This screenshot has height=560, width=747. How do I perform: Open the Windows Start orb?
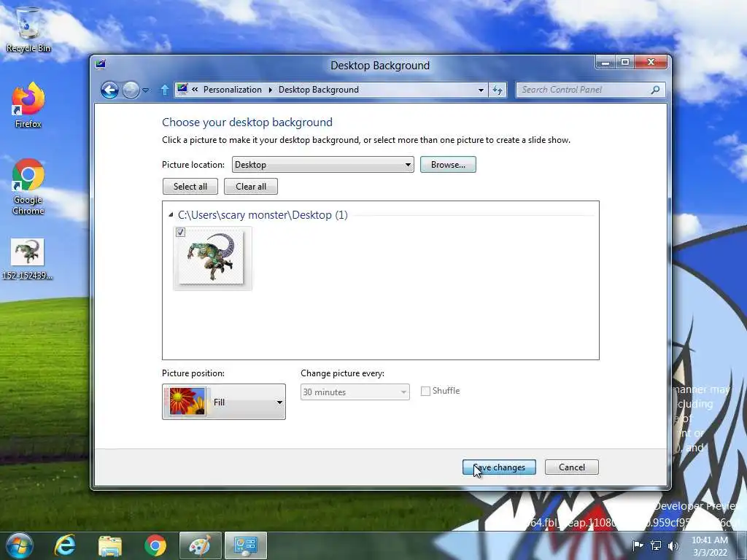[19, 545]
